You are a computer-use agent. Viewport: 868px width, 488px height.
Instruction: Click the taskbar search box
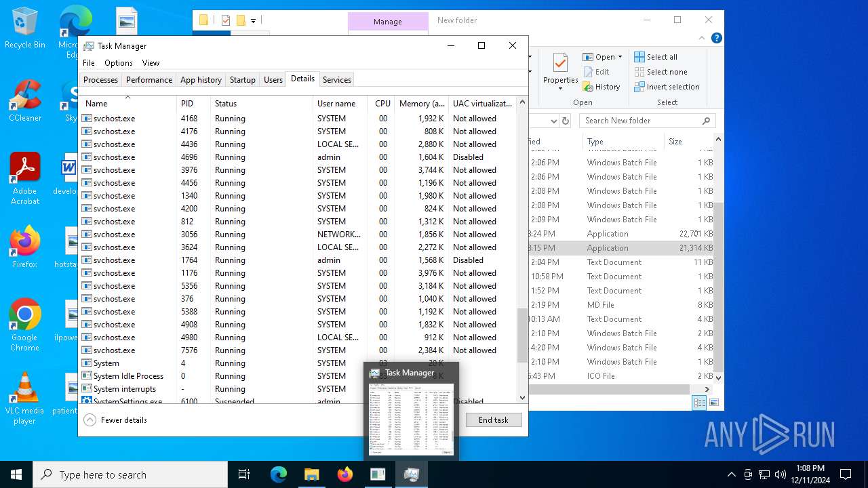pos(130,474)
